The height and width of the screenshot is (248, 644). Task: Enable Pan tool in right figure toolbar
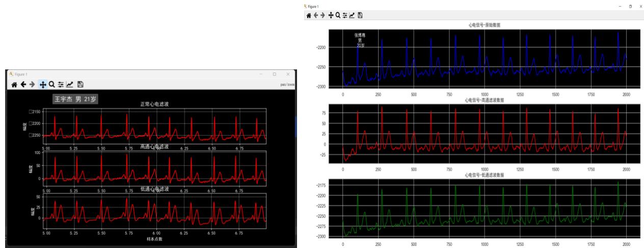pos(331,16)
